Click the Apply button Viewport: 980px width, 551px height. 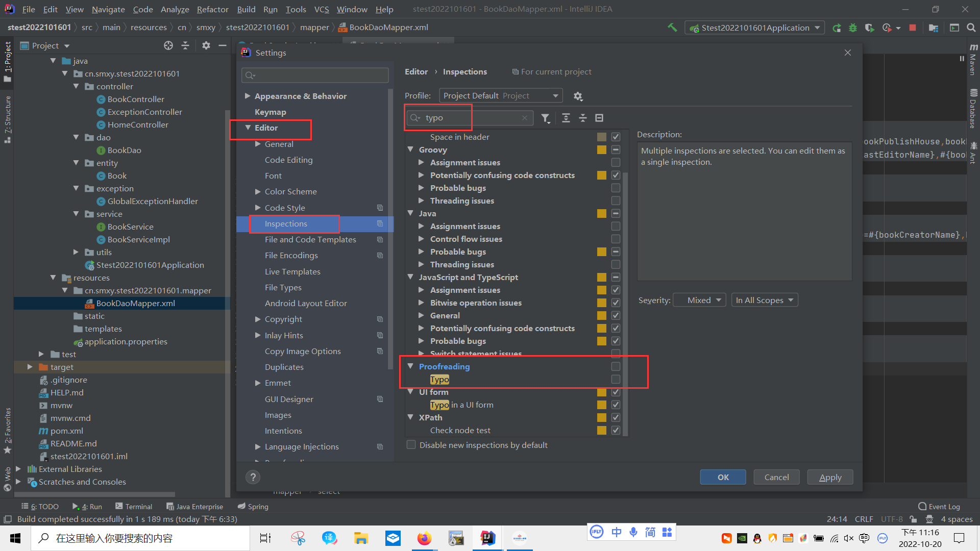click(x=830, y=477)
